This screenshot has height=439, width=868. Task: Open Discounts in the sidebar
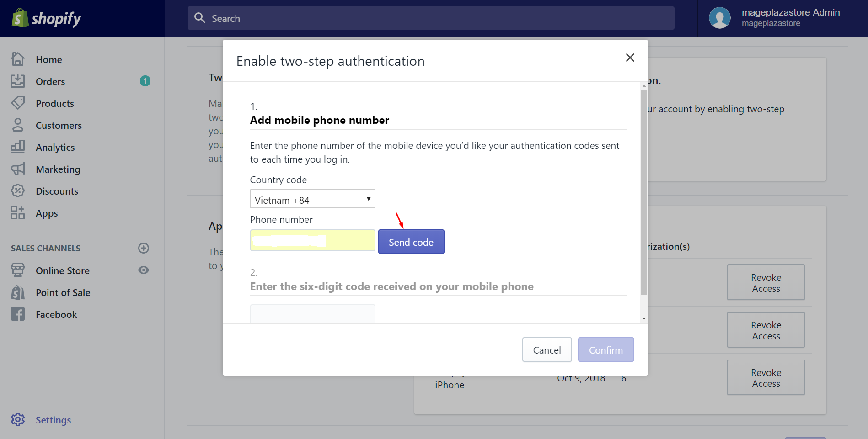click(x=57, y=191)
